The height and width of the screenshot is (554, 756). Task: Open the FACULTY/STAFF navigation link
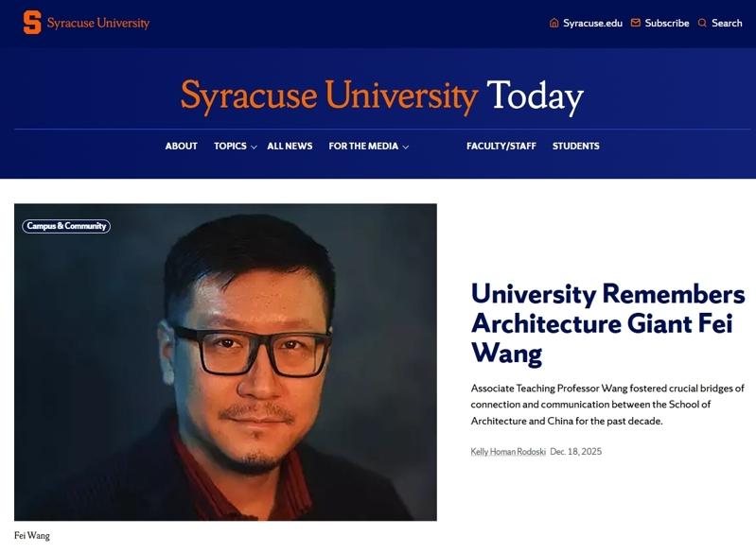[501, 146]
